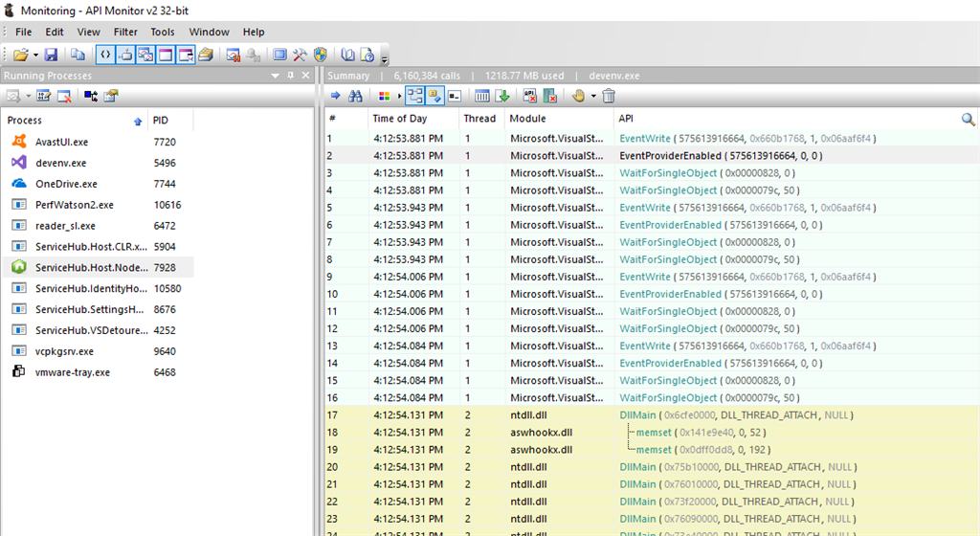Toggle the monitored windows graph pane button
Image resolution: width=980 pixels, height=536 pixels.
point(145,55)
